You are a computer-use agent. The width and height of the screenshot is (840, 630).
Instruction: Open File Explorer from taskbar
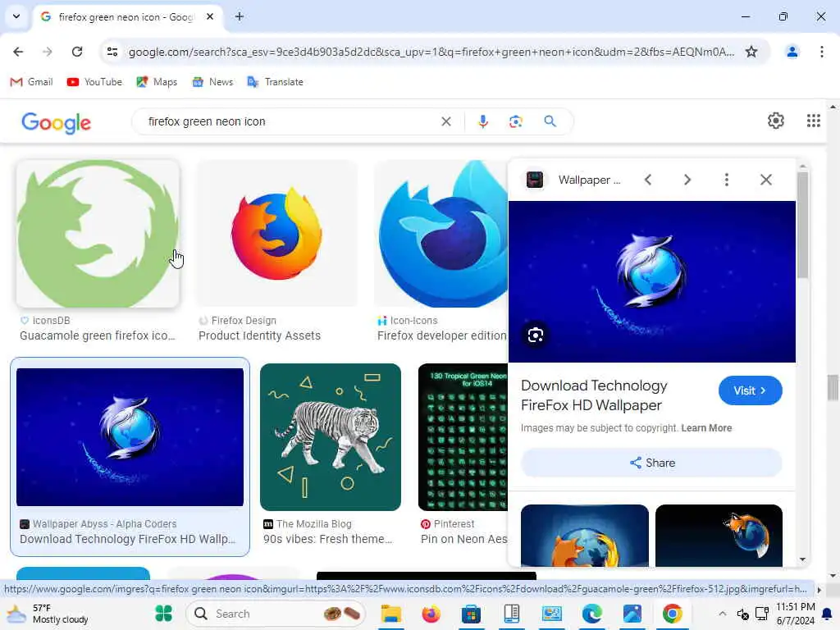point(391,614)
